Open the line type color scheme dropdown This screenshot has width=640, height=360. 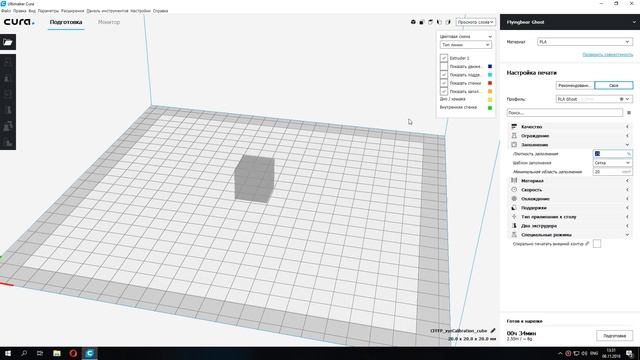click(465, 45)
